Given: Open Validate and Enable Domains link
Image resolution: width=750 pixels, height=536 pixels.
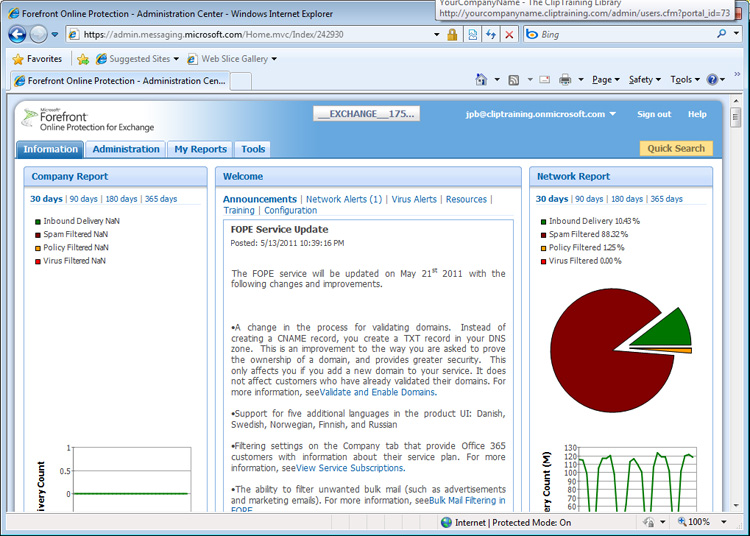Looking at the screenshot, I should 377,393.
